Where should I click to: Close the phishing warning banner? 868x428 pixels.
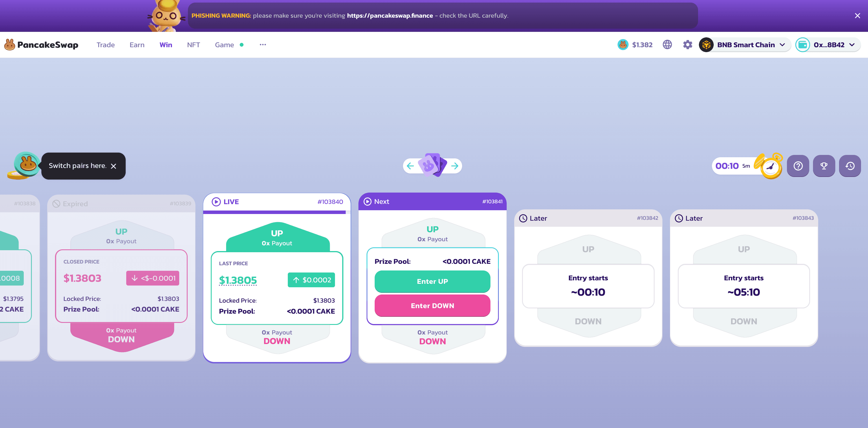point(857,16)
